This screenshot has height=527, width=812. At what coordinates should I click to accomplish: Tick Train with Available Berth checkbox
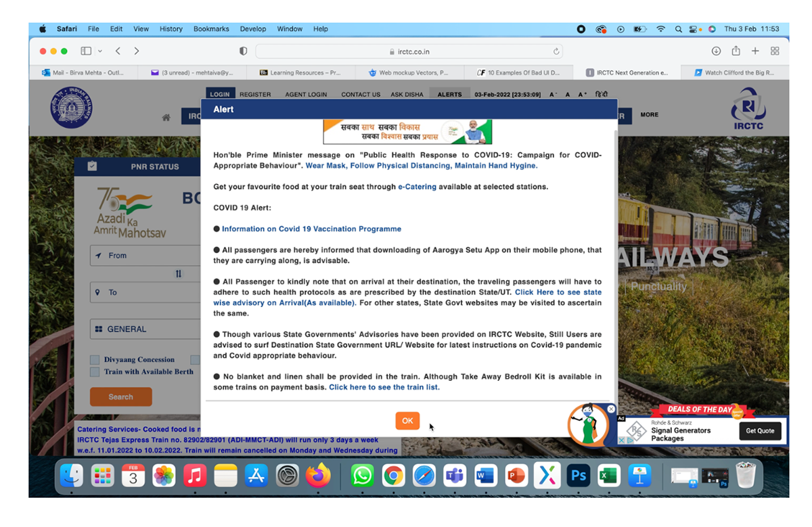(95, 372)
